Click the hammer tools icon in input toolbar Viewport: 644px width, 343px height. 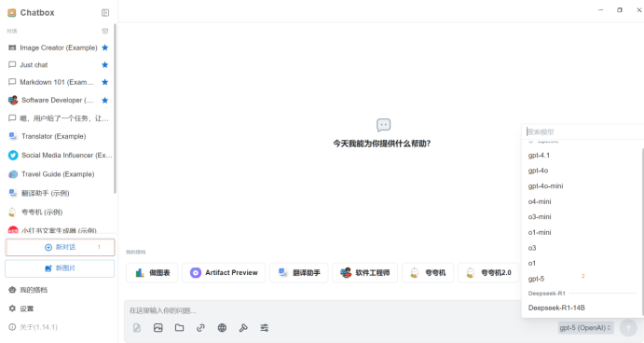pos(243,328)
